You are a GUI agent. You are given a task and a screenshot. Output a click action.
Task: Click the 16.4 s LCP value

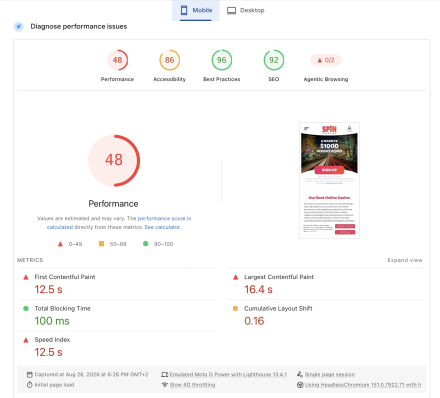click(258, 289)
